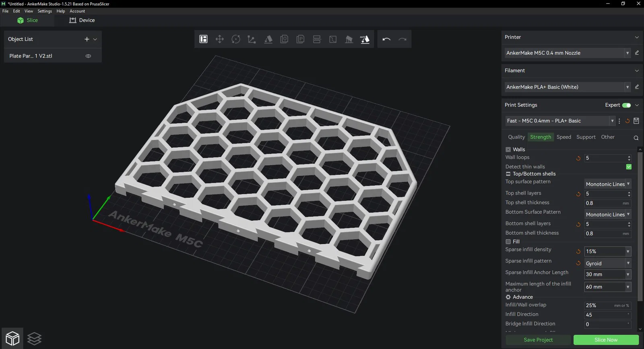Uncheck Detect thin walls
Screen dimensions: 644x349
(629, 167)
